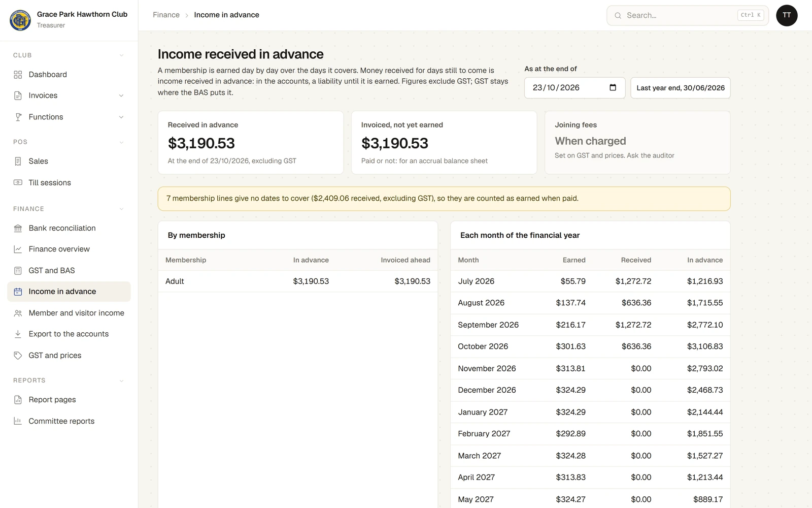This screenshot has width=812, height=508.
Task: Click the September 2026 row
Action: click(590, 325)
